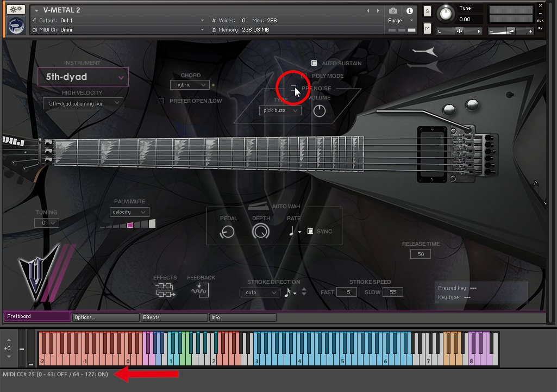Adjust the Tune knob
Image resolution: width=557 pixels, height=392 pixels.
[446, 14]
